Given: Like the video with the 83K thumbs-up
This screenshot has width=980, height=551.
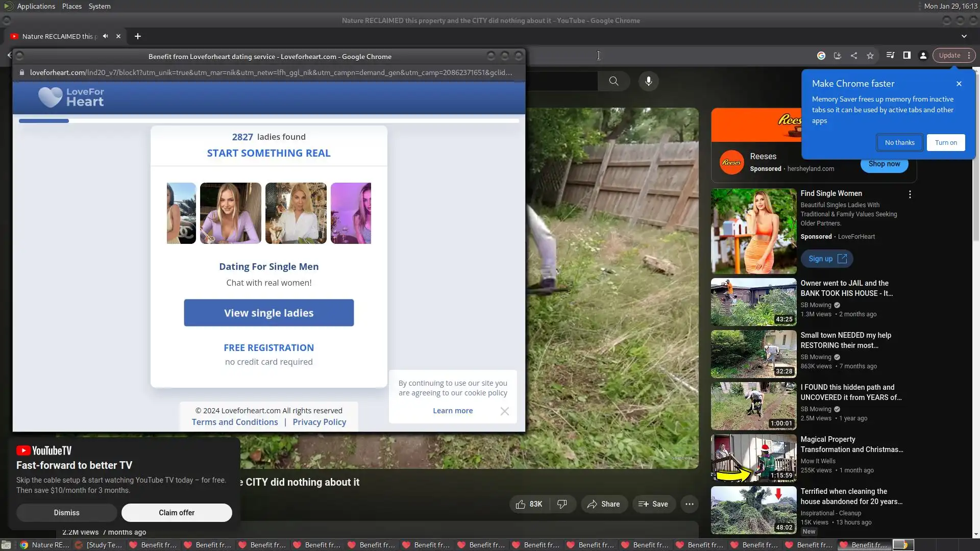Looking at the screenshot, I should pyautogui.click(x=529, y=504).
